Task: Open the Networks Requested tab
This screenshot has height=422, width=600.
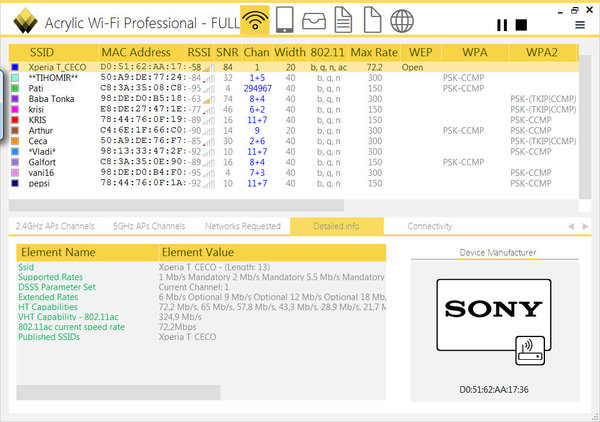Action: click(x=243, y=226)
